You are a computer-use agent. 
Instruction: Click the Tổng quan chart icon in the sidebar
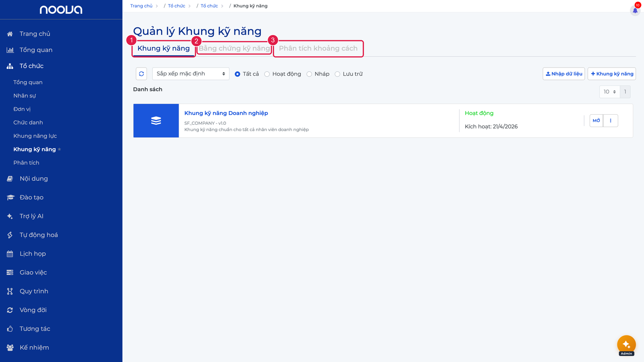click(x=10, y=50)
